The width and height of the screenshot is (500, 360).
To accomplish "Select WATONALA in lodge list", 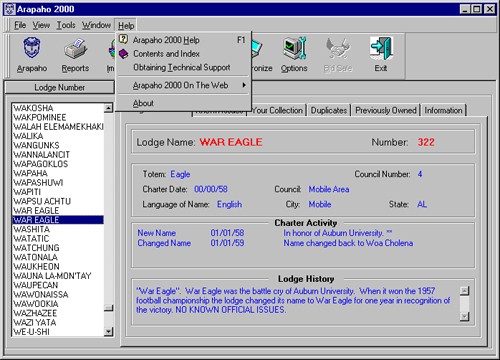I will 58,257.
